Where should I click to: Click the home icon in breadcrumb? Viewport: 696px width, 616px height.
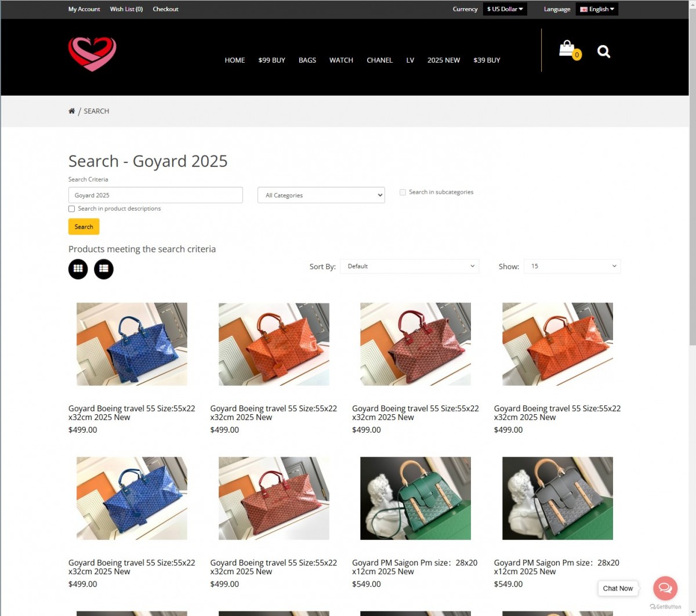(72, 111)
